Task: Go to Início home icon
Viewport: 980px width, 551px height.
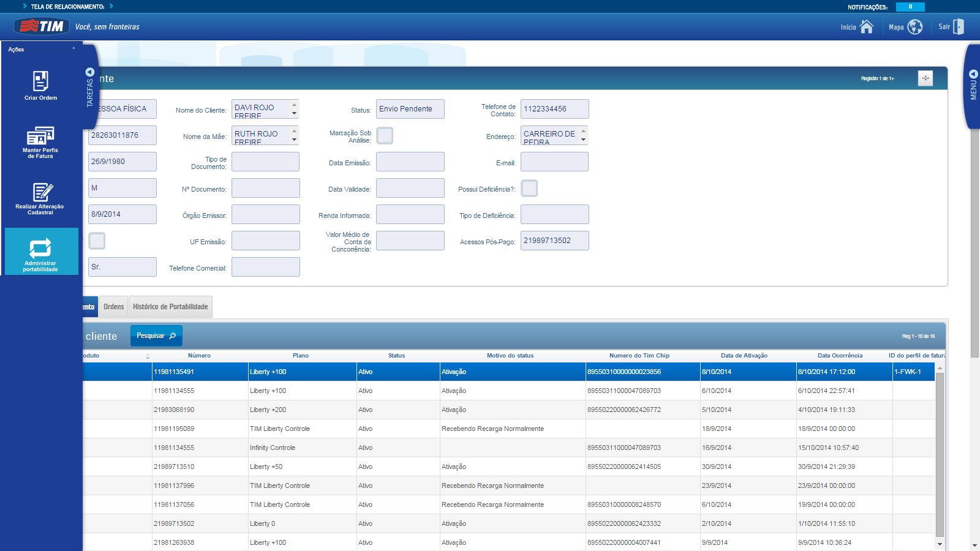Action: pyautogui.click(x=867, y=27)
